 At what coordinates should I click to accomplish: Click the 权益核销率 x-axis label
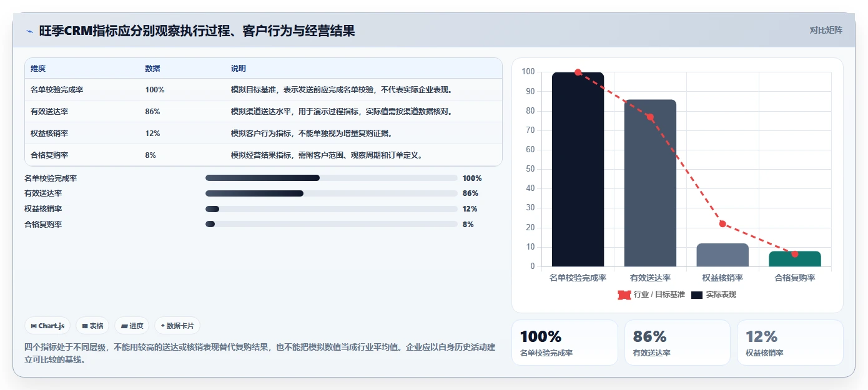pyautogui.click(x=723, y=278)
